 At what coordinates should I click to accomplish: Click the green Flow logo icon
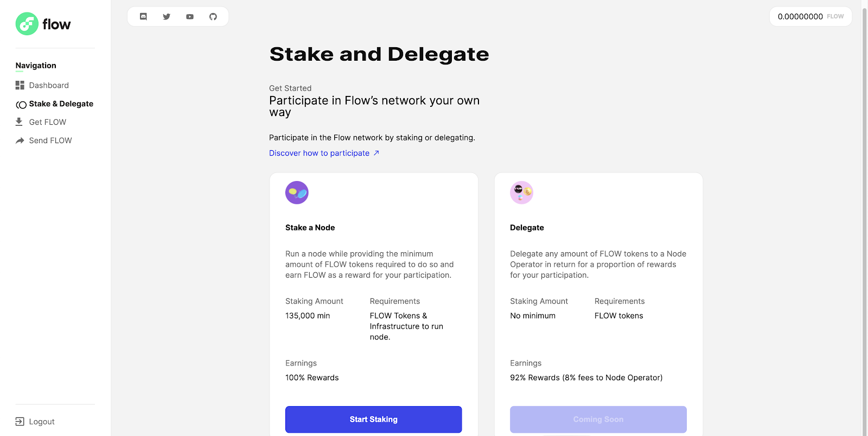point(27,24)
